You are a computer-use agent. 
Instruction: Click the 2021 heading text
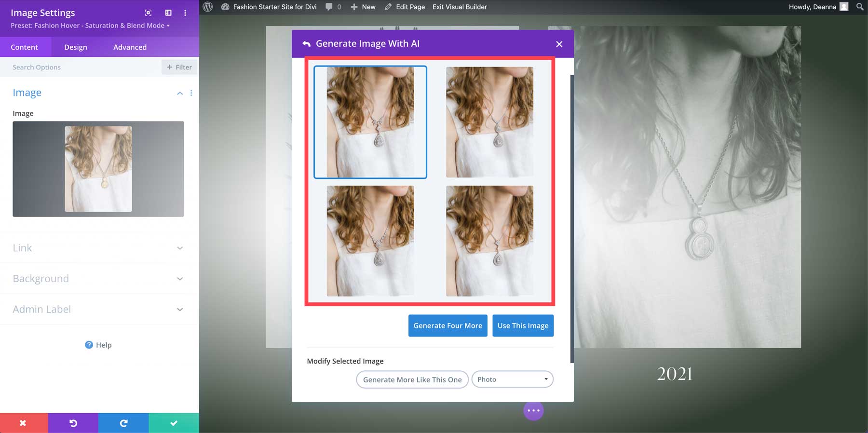point(675,374)
